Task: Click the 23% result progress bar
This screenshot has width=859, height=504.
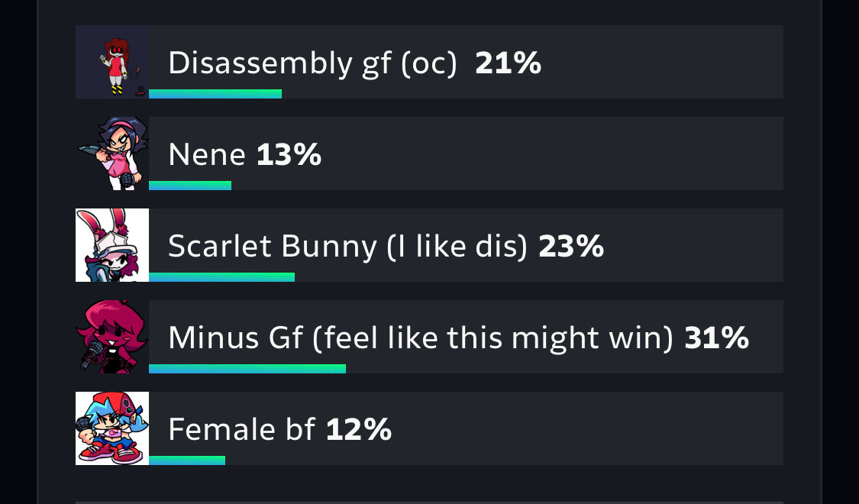Action: [x=222, y=276]
